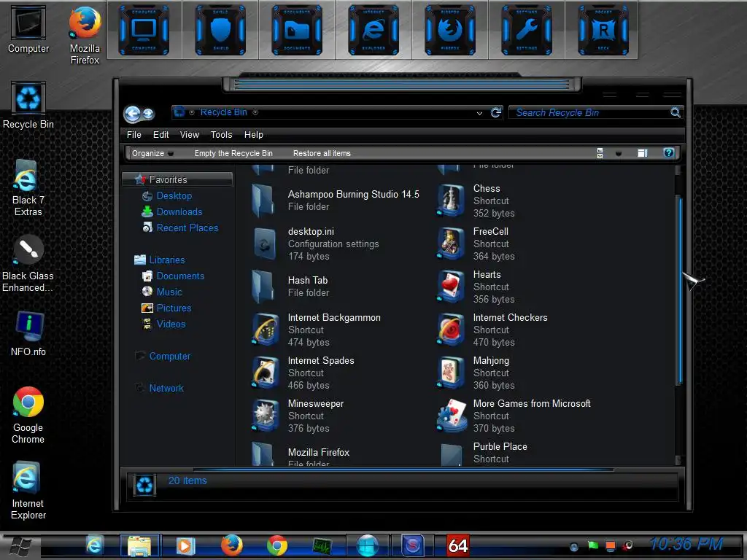Open the Shield dock tile
Viewport: 747px width, 560px height.
click(x=220, y=29)
